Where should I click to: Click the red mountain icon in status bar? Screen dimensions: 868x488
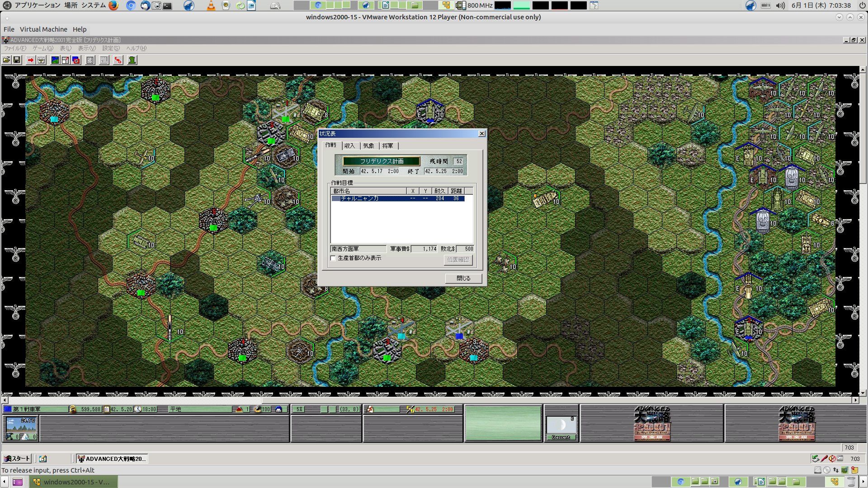tap(240, 409)
